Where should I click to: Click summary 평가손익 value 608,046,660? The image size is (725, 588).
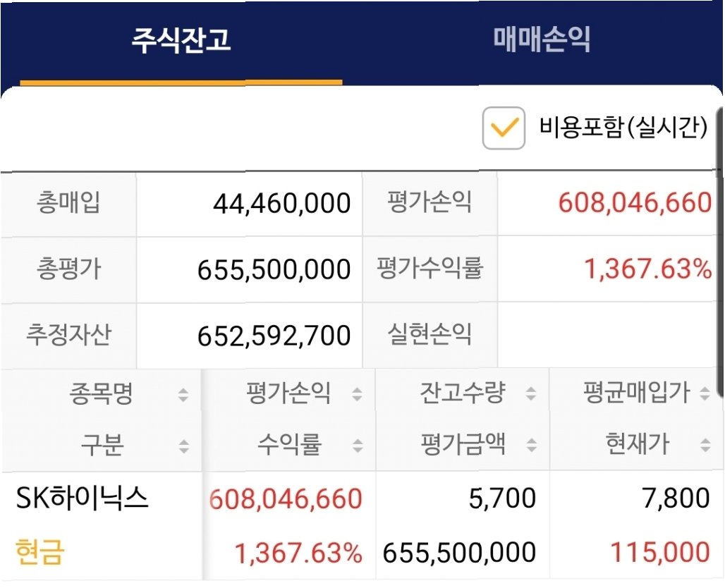click(635, 202)
